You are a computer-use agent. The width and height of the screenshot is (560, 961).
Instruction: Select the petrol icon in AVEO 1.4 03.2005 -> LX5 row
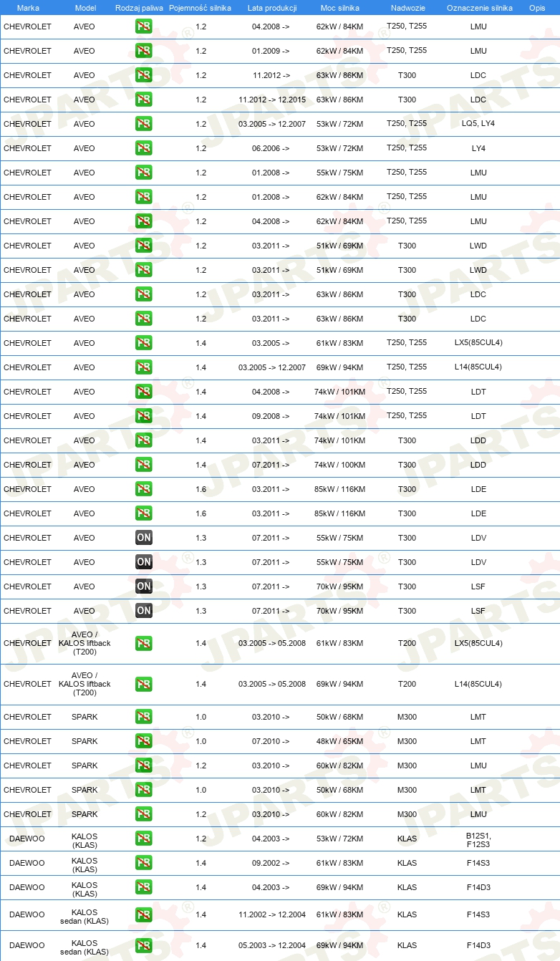(143, 343)
